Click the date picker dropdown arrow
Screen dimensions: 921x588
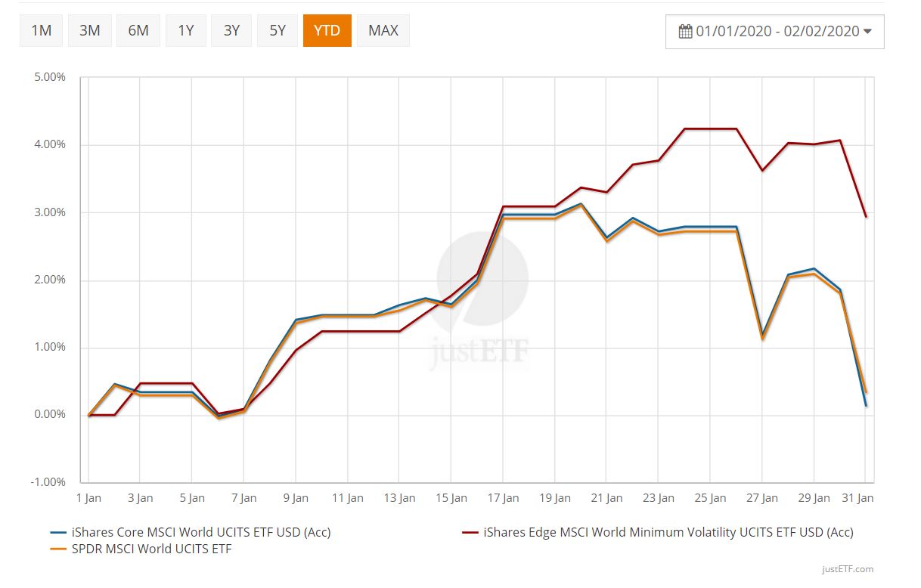[x=867, y=32]
